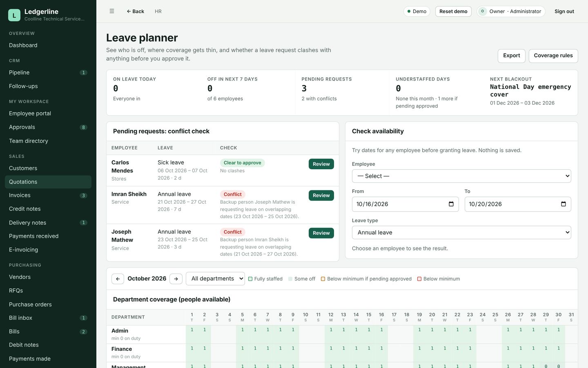
Task: Click 'National Day emergency cover' blackout text
Action: pyautogui.click(x=530, y=91)
